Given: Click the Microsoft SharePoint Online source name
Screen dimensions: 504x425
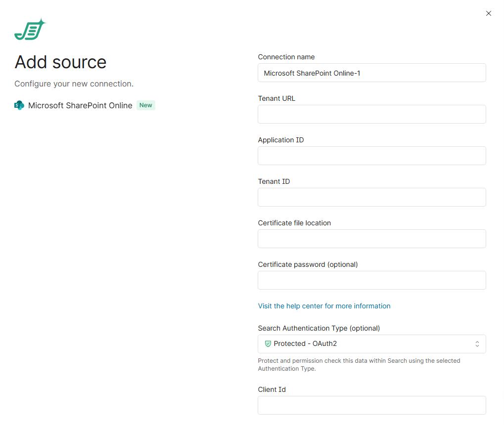Looking at the screenshot, I should [x=80, y=105].
